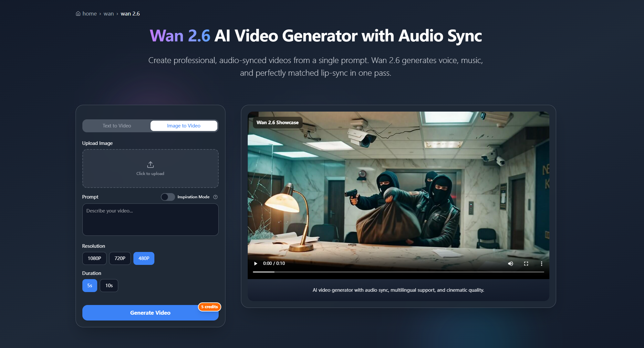Click the Describe your video prompt field
Image resolution: width=644 pixels, height=348 pixels.
[x=150, y=220]
